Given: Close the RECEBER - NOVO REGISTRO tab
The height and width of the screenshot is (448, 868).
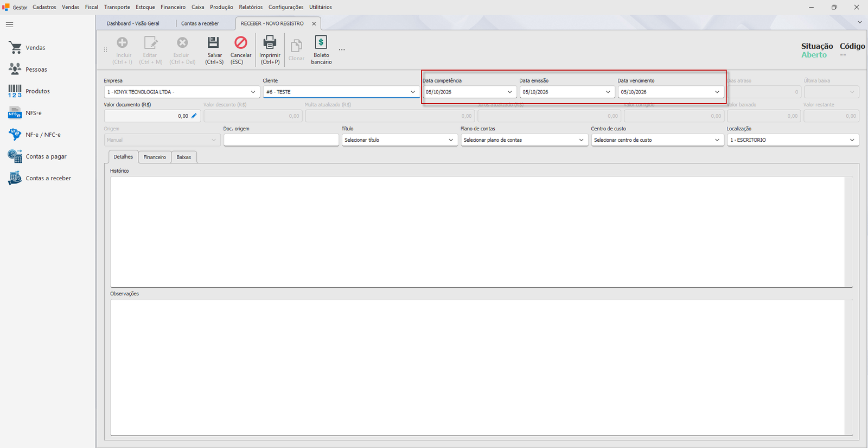Looking at the screenshot, I should click(x=314, y=24).
